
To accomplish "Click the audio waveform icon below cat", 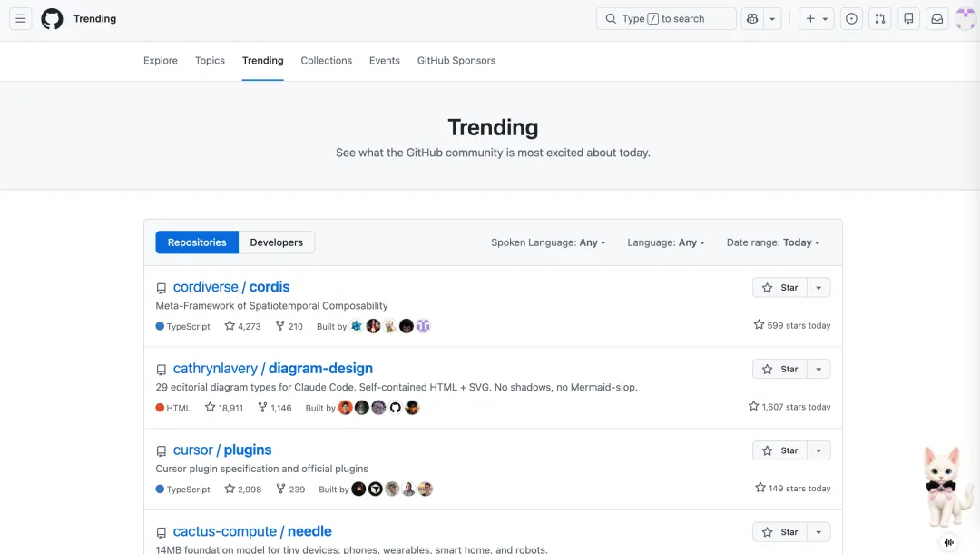I will (949, 543).
